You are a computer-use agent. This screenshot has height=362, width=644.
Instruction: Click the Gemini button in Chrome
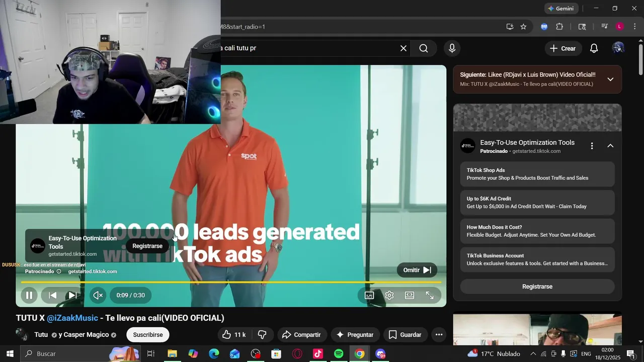pyautogui.click(x=561, y=9)
